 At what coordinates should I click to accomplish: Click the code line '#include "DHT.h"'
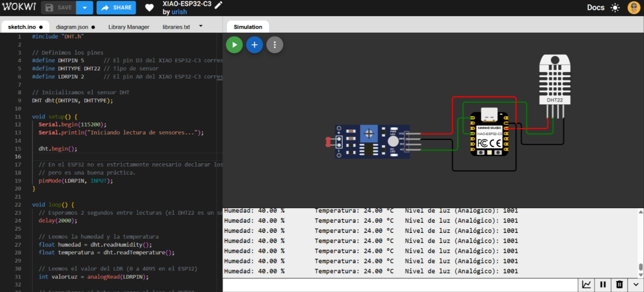point(58,36)
